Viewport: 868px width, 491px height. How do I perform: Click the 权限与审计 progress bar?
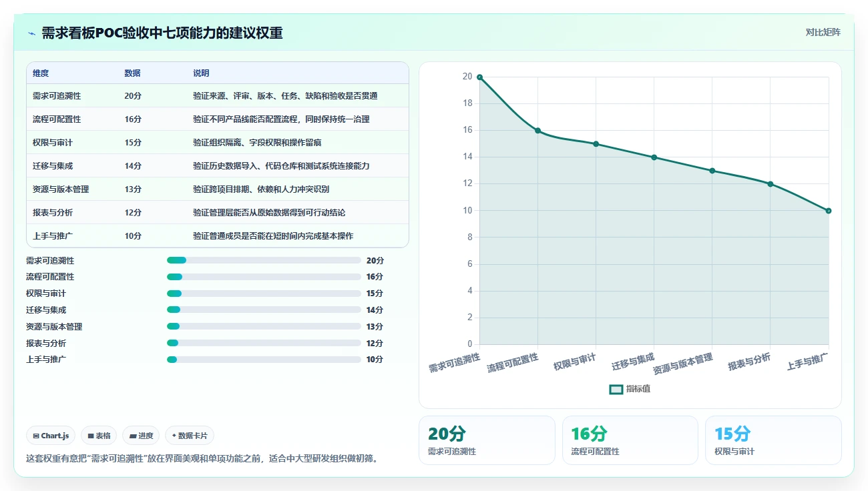[264, 294]
